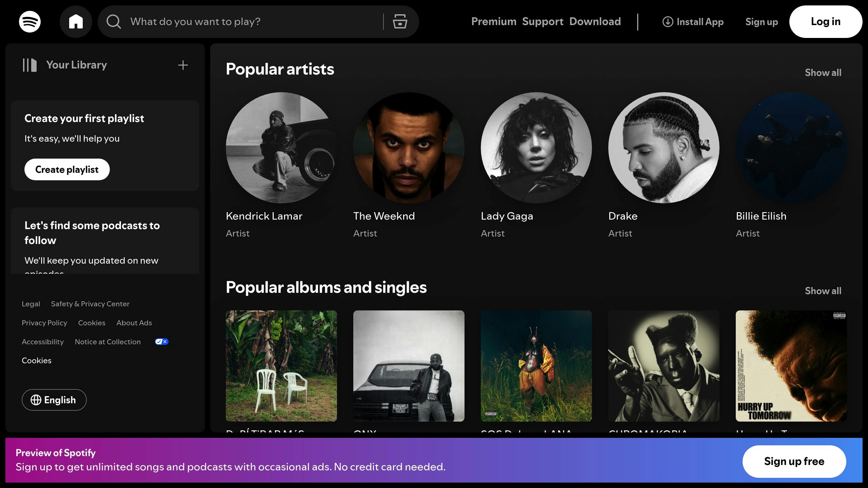This screenshot has height=488, width=868.
Task: Click the search magnifier icon
Action: pos(114,22)
